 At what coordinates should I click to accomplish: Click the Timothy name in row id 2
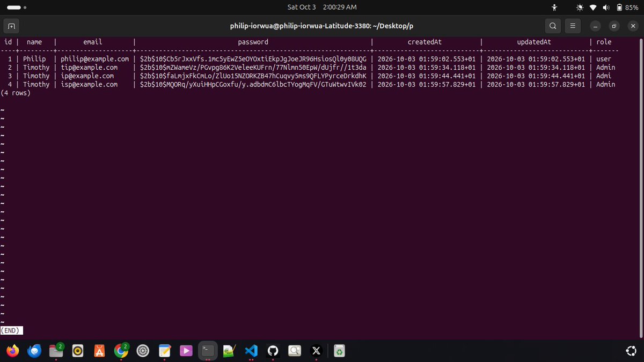tap(36, 68)
